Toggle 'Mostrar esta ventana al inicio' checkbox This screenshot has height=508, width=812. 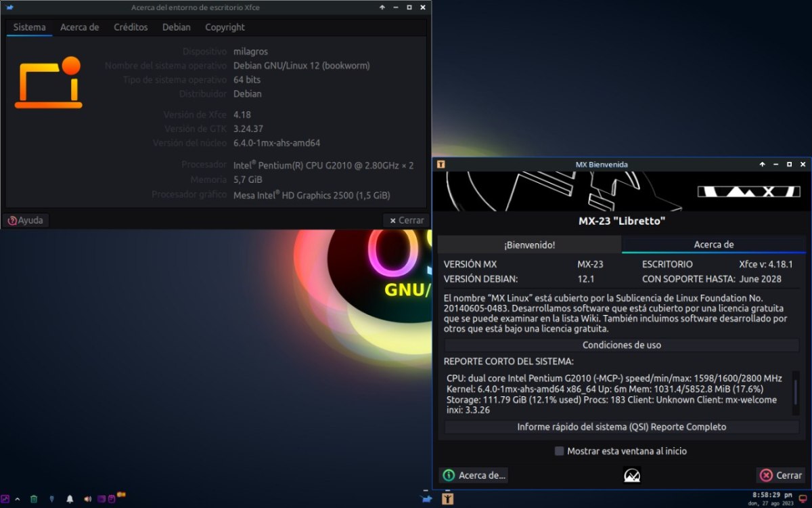click(559, 451)
